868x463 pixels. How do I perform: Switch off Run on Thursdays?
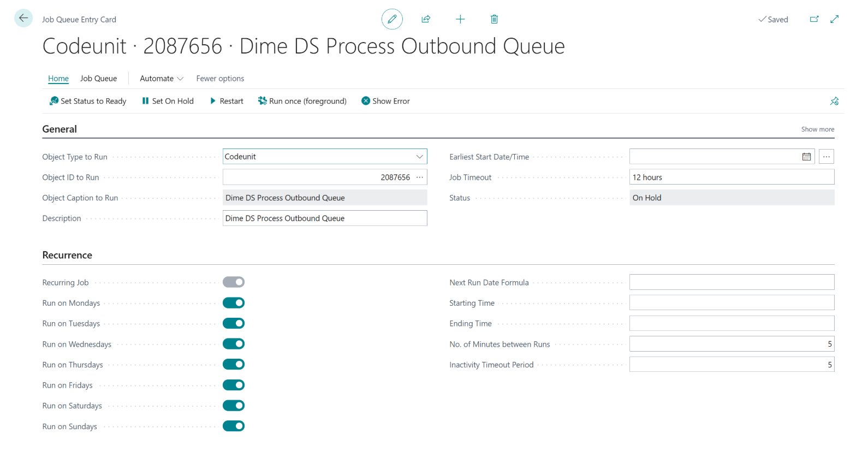[x=234, y=364]
